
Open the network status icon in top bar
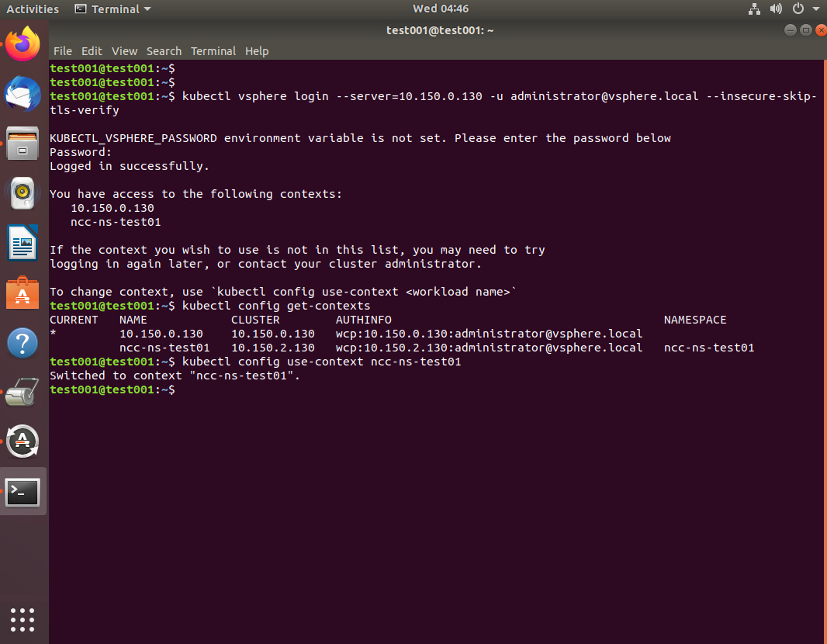(754, 9)
